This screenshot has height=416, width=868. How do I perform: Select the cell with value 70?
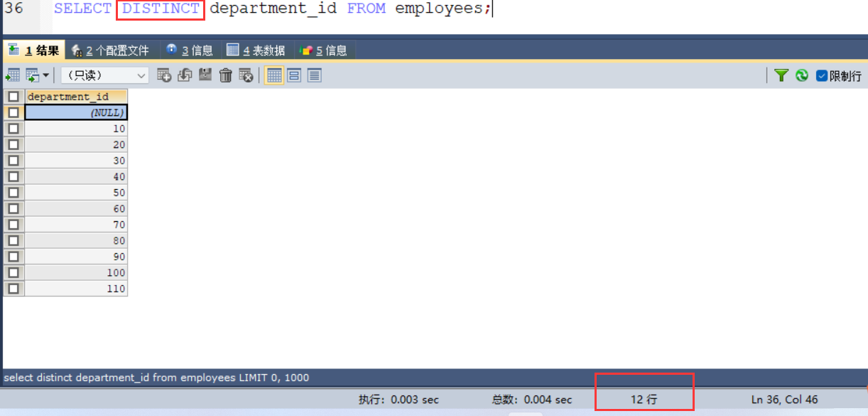click(76, 225)
